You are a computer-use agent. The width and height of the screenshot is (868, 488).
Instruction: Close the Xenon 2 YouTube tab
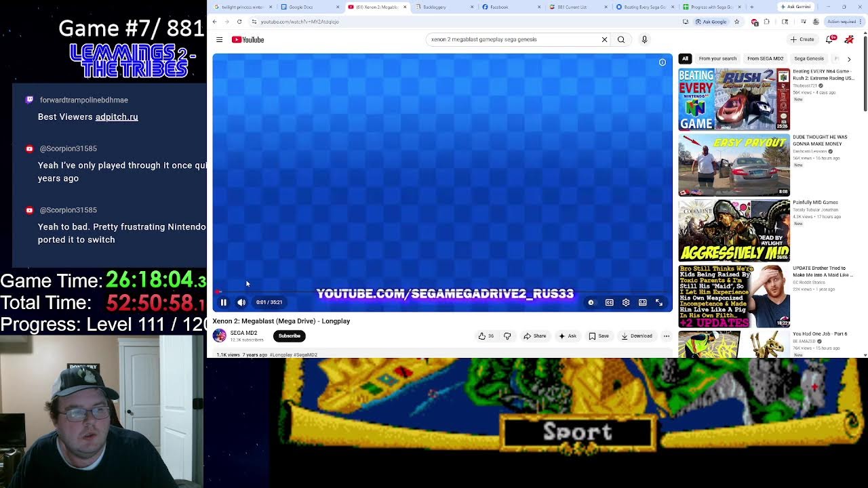(405, 7)
